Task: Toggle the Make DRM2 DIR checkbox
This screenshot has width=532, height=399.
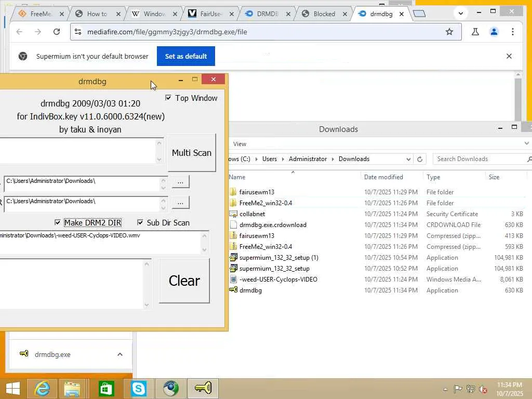Action: (57, 222)
